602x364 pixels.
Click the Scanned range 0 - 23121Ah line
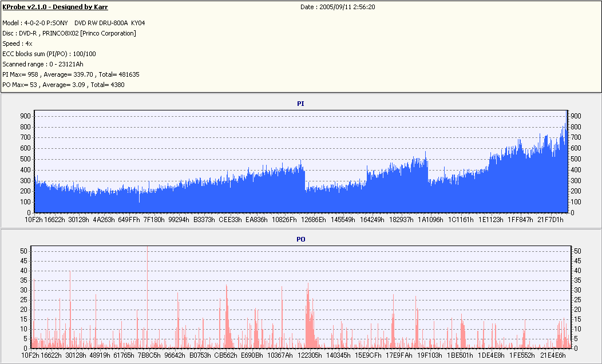click(43, 64)
